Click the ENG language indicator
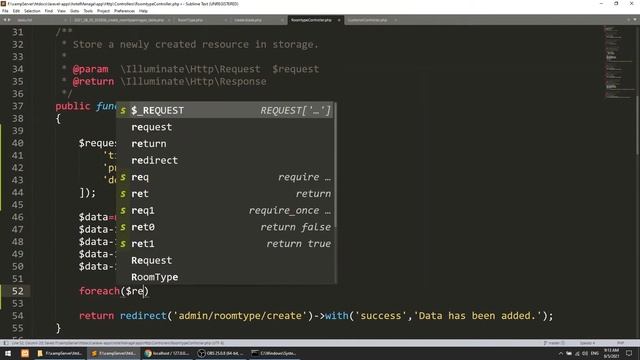640x360 pixels. (595, 353)
